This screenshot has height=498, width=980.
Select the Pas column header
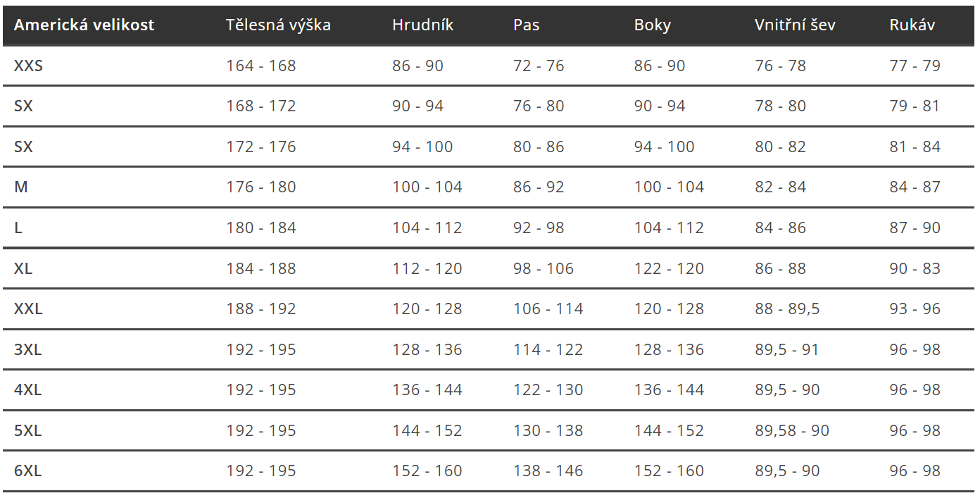point(526,25)
